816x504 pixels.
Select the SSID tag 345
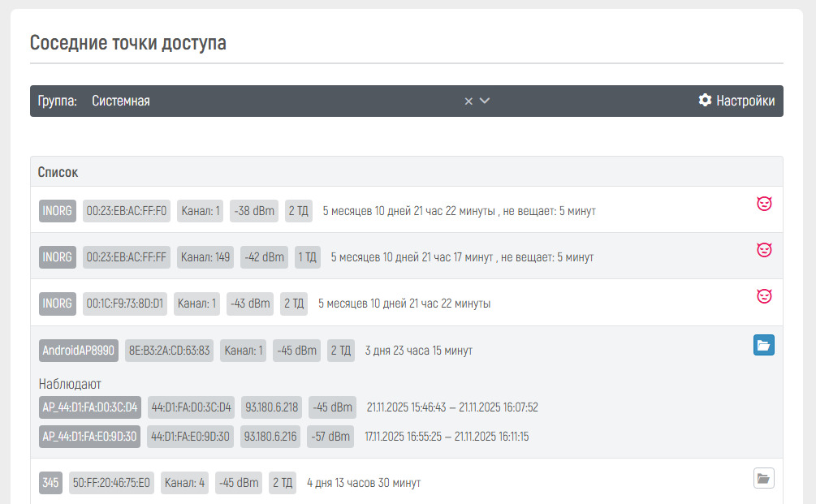point(50,483)
